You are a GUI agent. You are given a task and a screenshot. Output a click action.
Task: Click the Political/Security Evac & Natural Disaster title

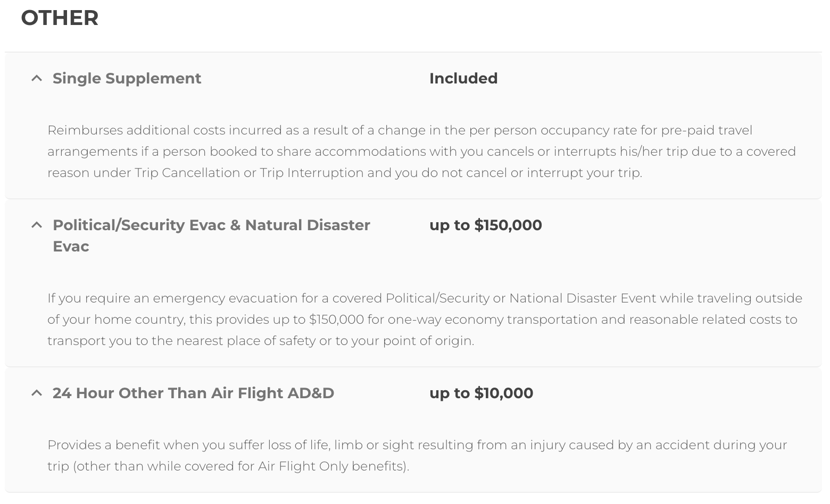point(211,225)
